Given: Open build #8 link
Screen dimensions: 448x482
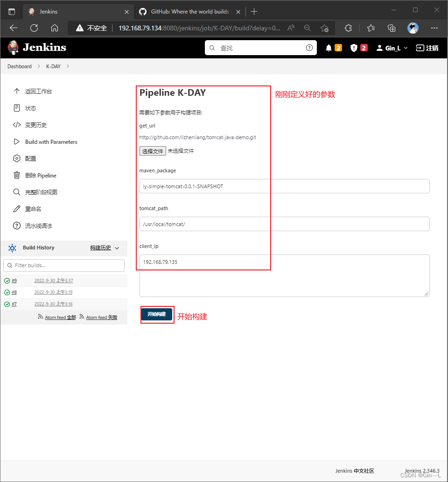Looking at the screenshot, I should (x=14, y=292).
